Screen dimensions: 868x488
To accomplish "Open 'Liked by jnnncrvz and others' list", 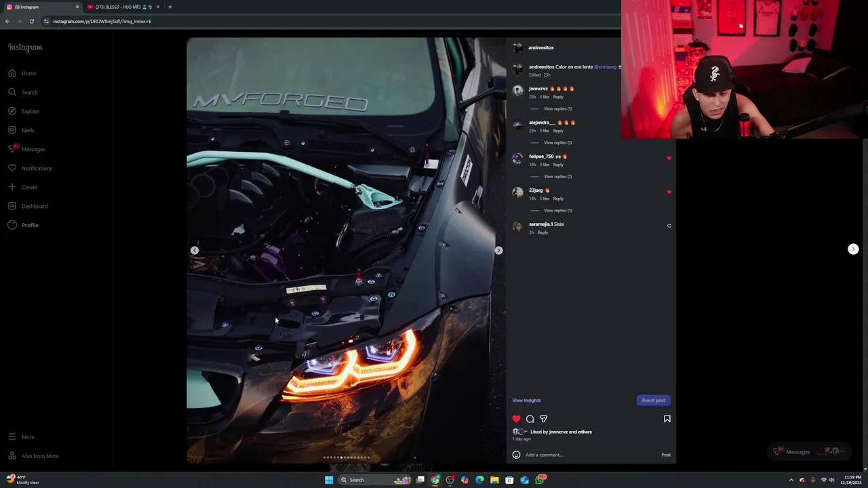I will [561, 432].
